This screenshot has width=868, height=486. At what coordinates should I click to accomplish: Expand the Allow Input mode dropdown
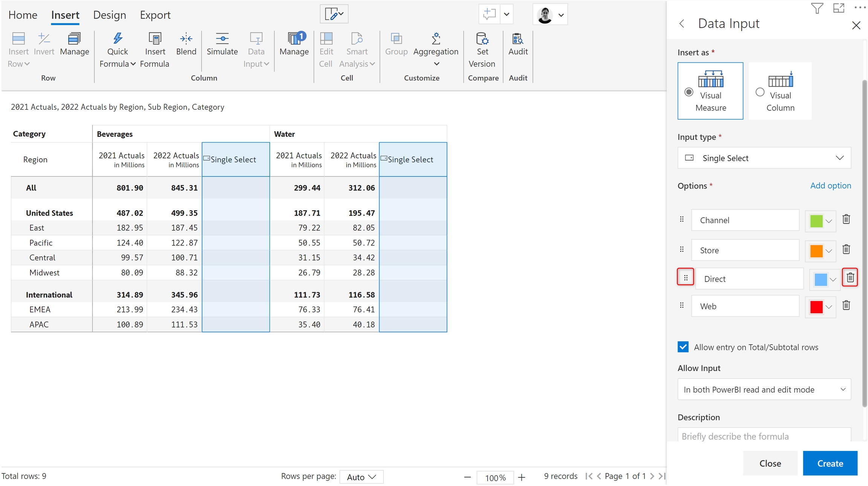[764, 389]
